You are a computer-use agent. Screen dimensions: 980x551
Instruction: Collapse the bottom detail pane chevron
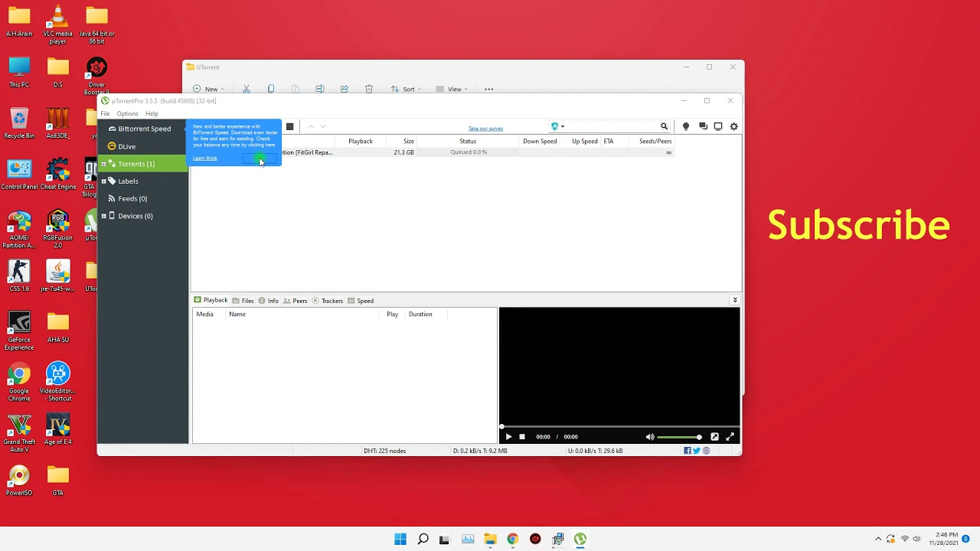(x=735, y=300)
